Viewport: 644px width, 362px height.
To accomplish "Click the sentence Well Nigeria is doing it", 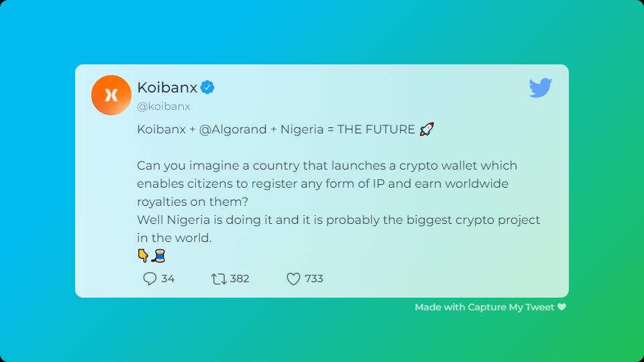I will (x=338, y=229).
